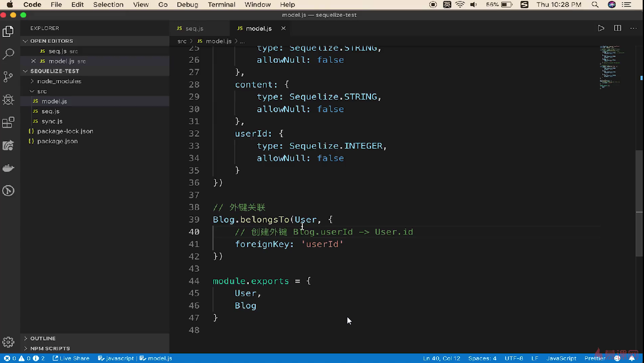Click the editor vertical scrollbar
Screen dimensions: 644x363
click(x=639, y=203)
